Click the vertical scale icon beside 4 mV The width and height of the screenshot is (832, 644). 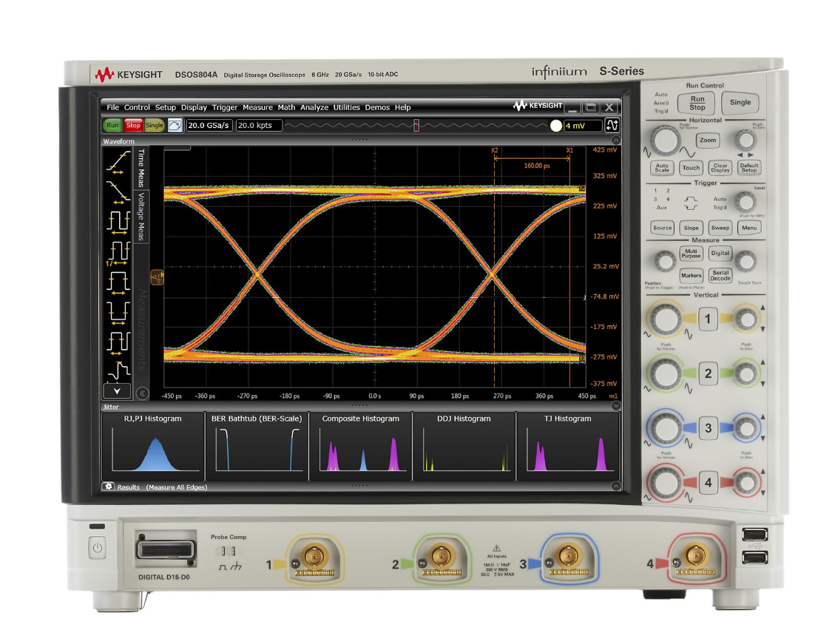point(612,125)
